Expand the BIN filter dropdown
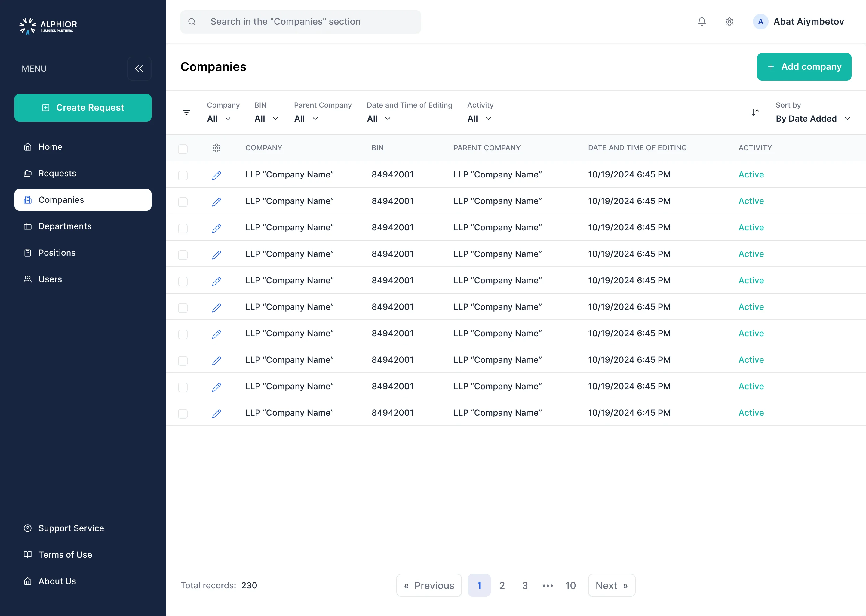The width and height of the screenshot is (866, 616). point(266,119)
